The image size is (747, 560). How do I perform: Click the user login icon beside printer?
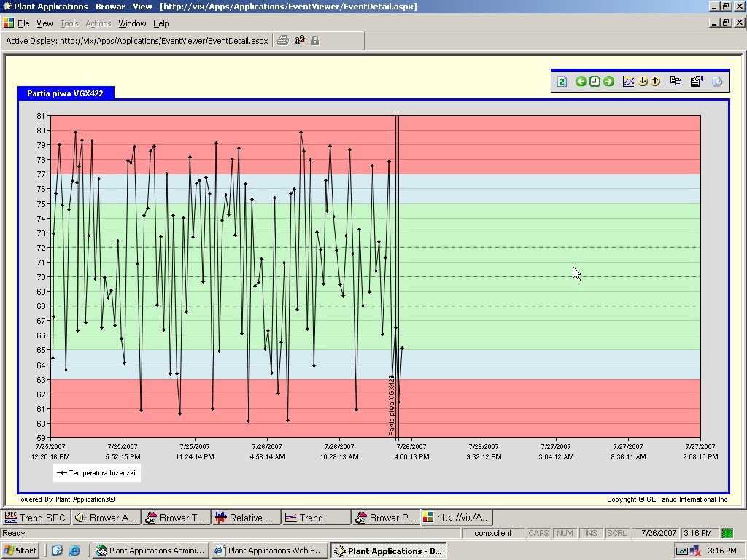299,41
